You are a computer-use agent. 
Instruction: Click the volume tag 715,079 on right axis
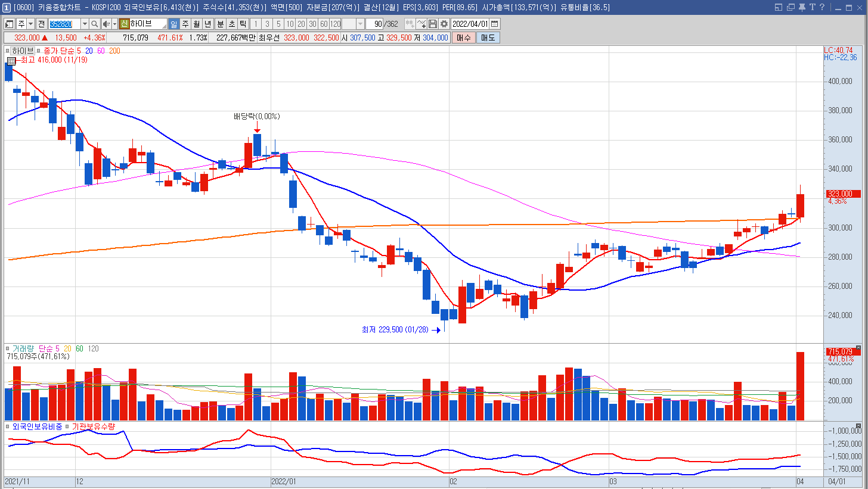(843, 351)
